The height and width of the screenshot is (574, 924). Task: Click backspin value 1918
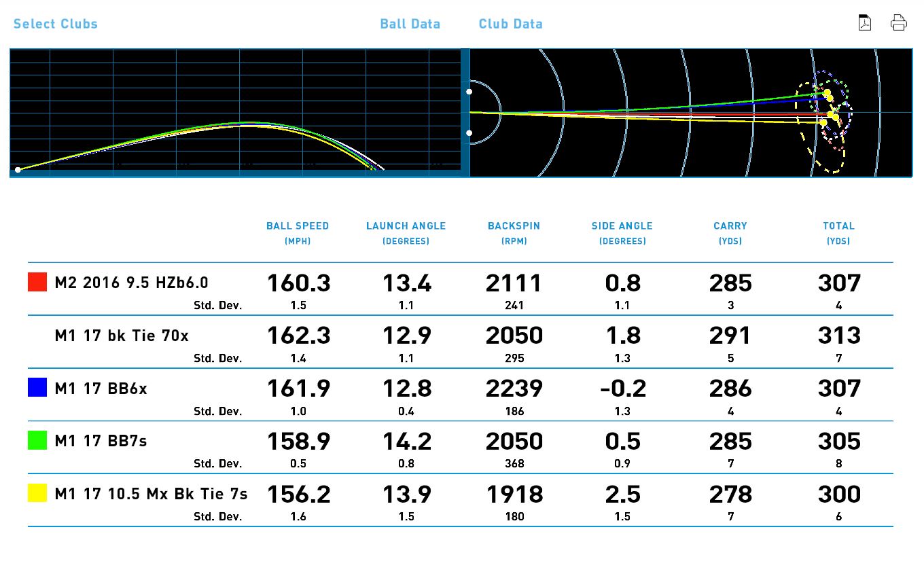tap(514, 494)
